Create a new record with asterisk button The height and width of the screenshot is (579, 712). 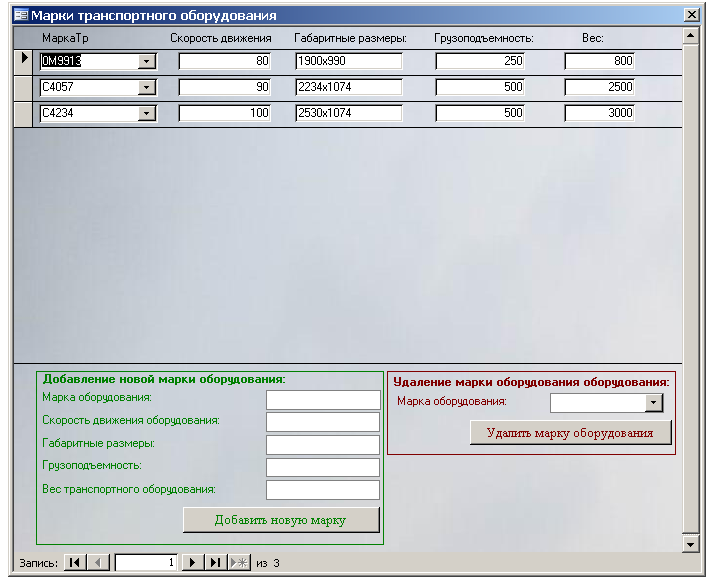coord(239,563)
